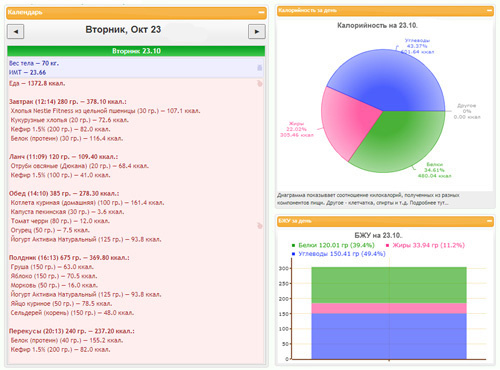
Task: Collapse the Калорийность за день panel
Action: coord(489,10)
